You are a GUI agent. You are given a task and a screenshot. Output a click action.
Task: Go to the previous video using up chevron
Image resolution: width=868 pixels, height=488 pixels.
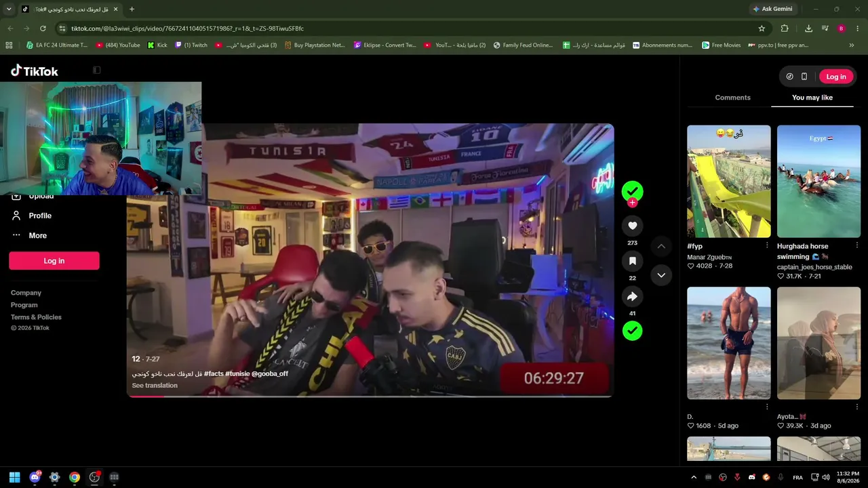tap(661, 246)
